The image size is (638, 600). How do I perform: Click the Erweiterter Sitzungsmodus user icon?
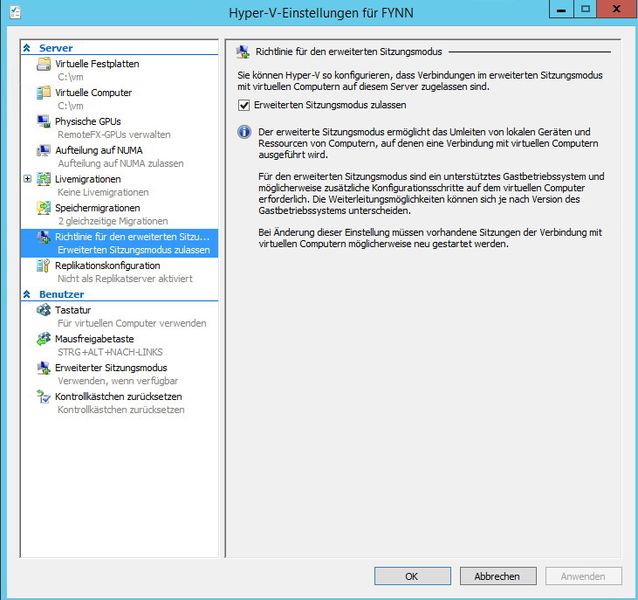click(44, 368)
